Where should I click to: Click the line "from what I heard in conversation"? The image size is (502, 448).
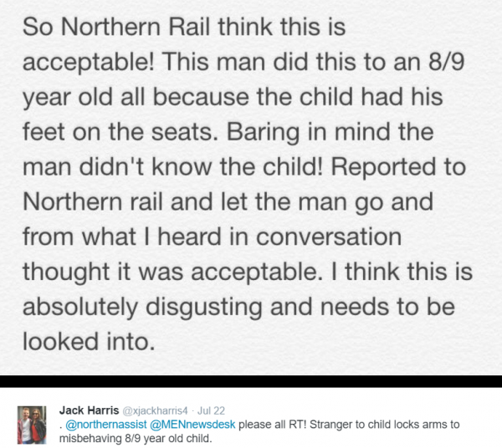click(212, 237)
